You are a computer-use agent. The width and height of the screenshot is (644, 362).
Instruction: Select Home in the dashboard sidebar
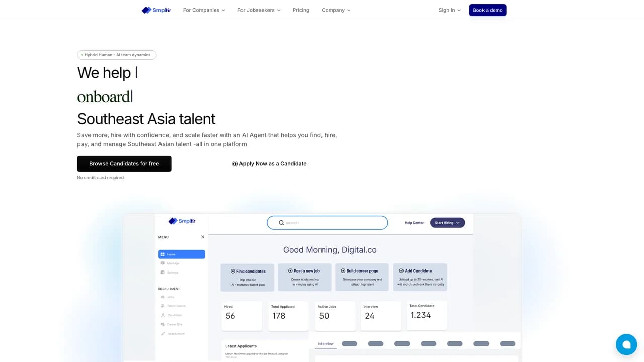pyautogui.click(x=182, y=254)
